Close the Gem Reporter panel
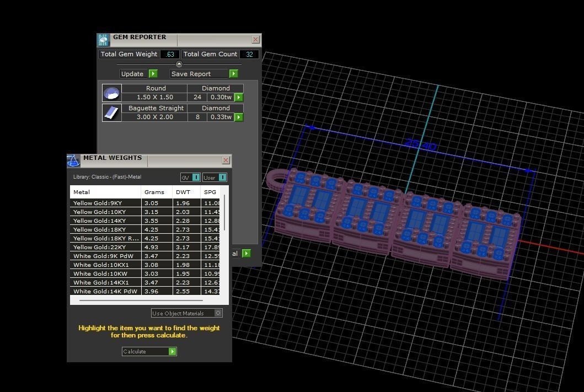The width and height of the screenshot is (584, 392). pyautogui.click(x=255, y=40)
